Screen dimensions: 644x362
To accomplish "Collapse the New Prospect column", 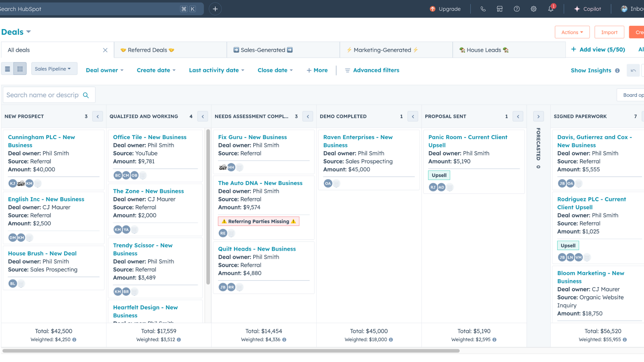I will click(98, 116).
